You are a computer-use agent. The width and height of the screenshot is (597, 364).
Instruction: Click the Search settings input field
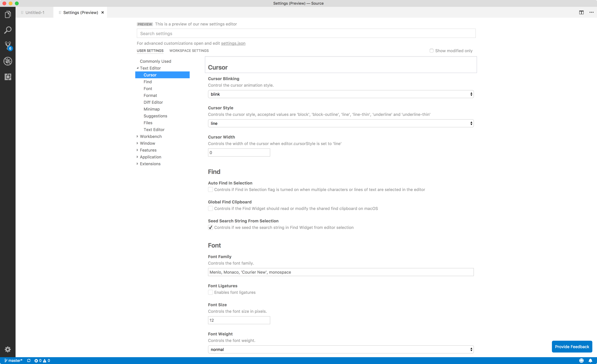click(x=306, y=33)
